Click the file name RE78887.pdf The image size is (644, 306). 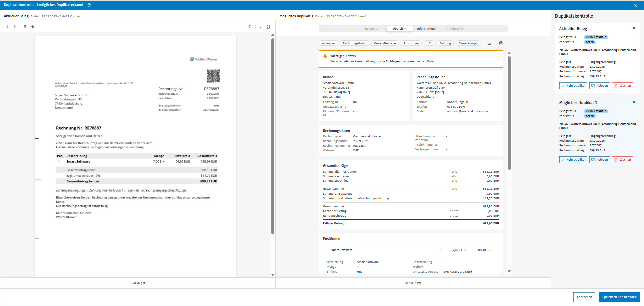point(137,283)
